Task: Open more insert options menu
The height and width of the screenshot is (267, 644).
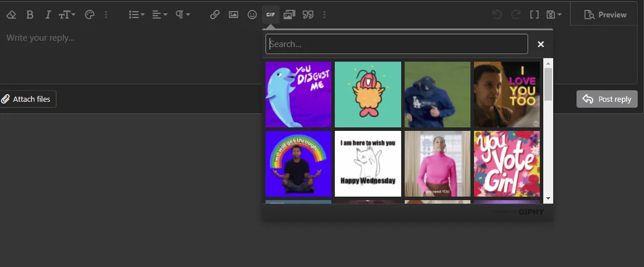Action: [324, 15]
